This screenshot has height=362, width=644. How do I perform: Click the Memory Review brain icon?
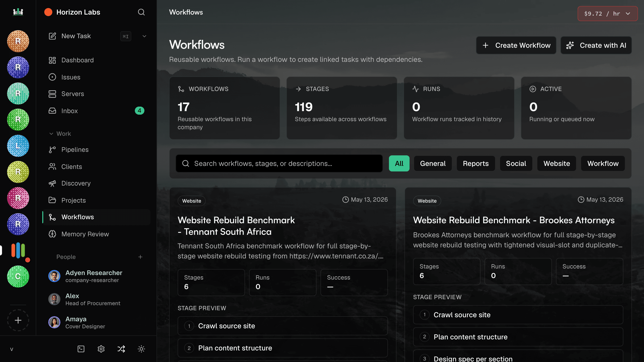point(52,234)
